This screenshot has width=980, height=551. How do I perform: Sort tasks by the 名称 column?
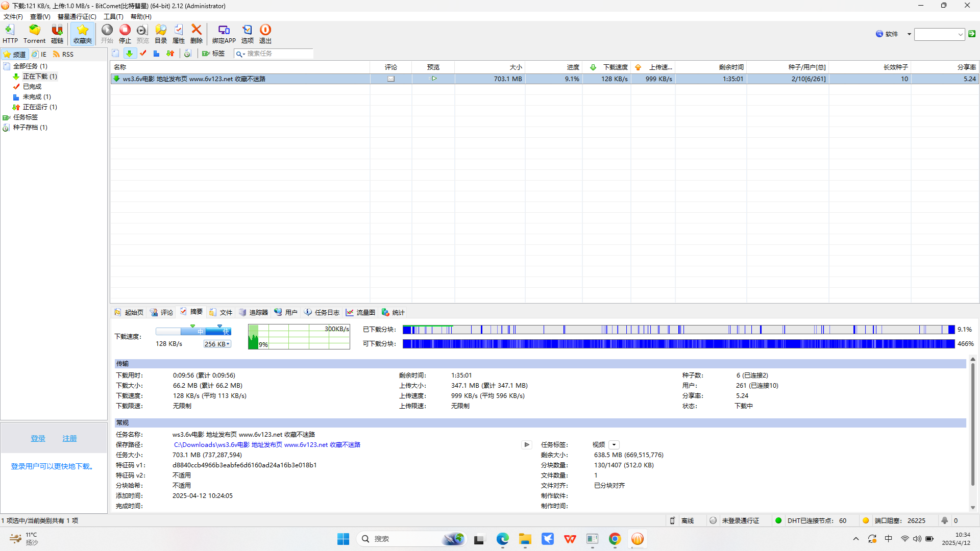(240, 67)
